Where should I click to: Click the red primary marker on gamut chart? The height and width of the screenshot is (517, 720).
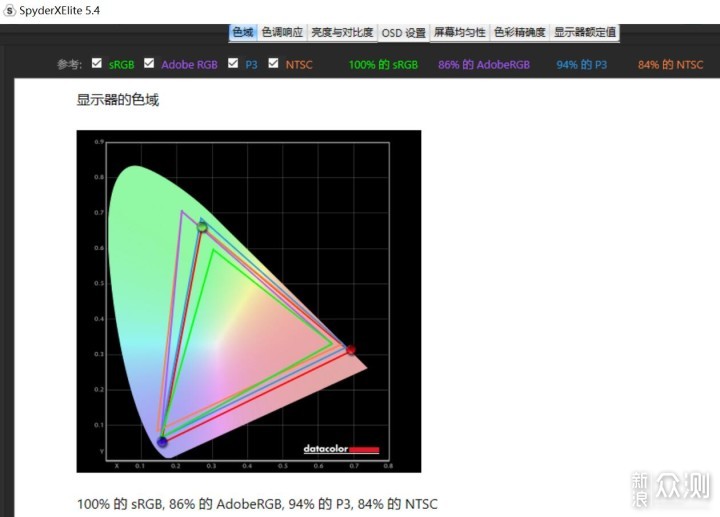(351, 350)
